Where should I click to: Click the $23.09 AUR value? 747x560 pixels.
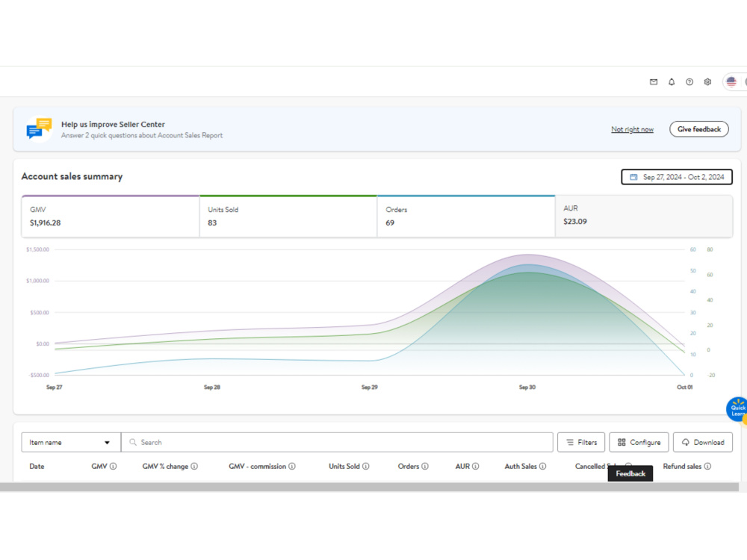[575, 222]
